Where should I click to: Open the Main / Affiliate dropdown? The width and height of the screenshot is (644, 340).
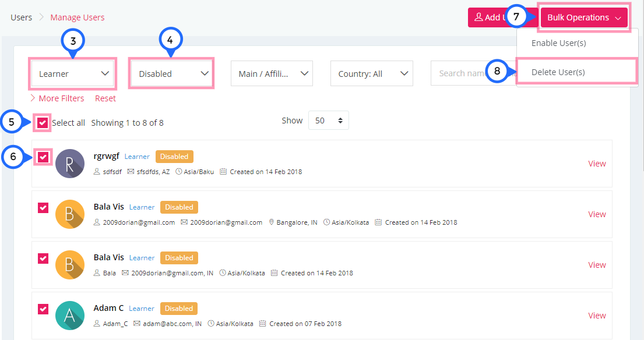point(272,73)
